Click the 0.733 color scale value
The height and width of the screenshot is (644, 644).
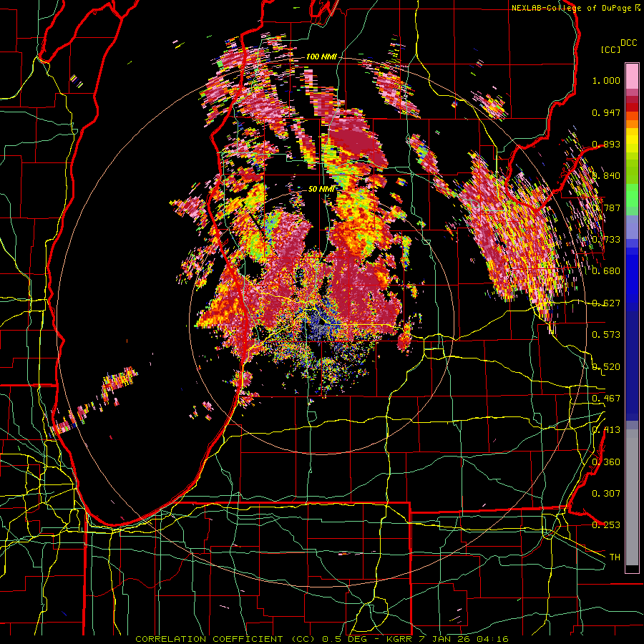(x=606, y=240)
